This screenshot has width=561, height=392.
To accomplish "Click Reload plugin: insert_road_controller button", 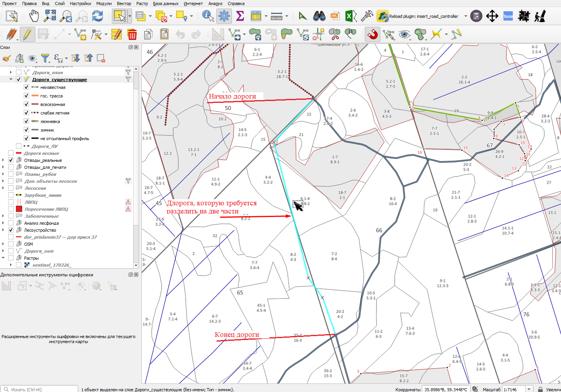I will pos(418,16).
